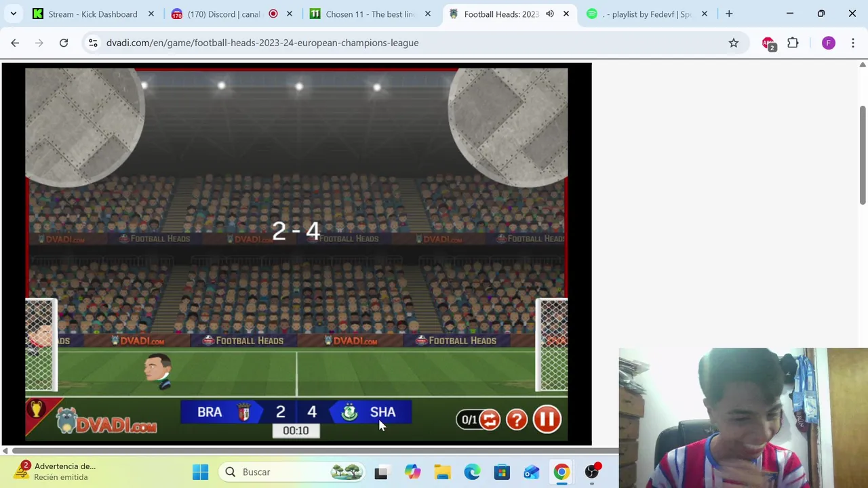Click the scroll-up arrow of page scrollbar
Image resolution: width=868 pixels, height=488 pixels.
tap(863, 65)
